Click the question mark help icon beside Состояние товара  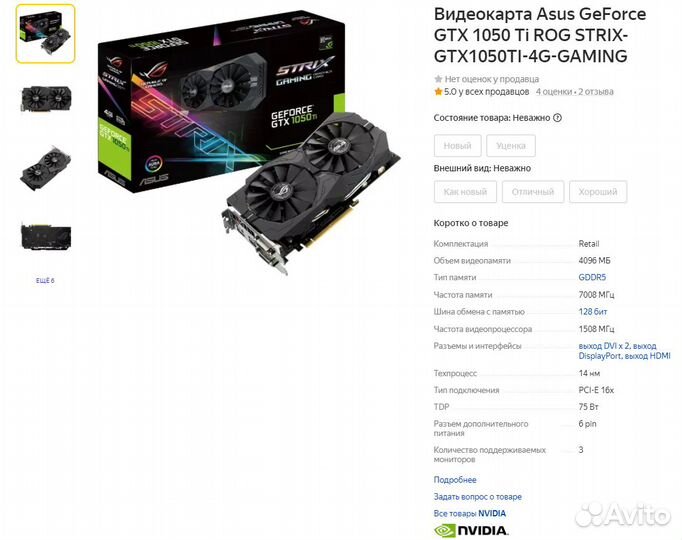coord(557,118)
